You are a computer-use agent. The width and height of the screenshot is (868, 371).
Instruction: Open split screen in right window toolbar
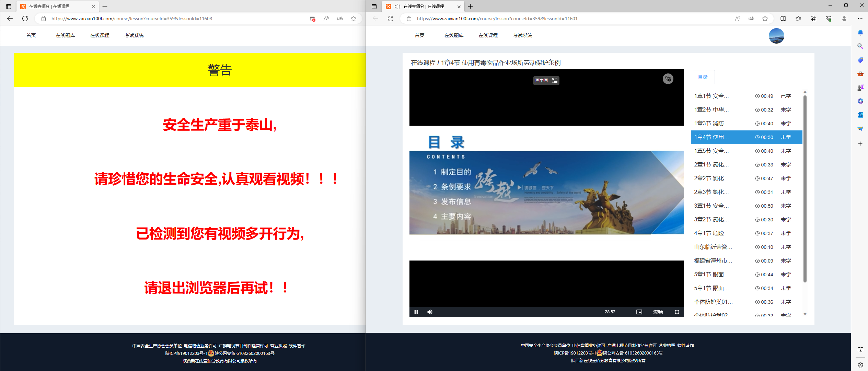pyautogui.click(x=783, y=19)
